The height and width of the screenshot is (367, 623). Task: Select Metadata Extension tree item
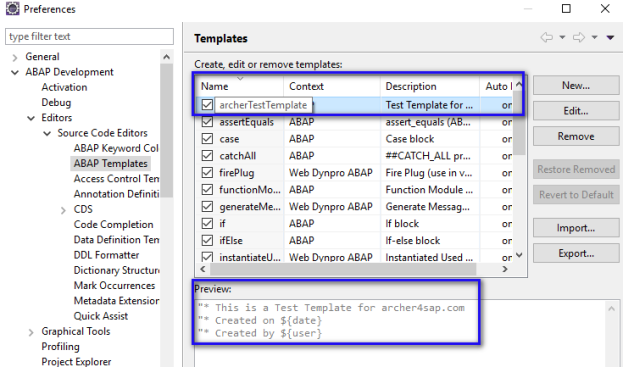[116, 301]
